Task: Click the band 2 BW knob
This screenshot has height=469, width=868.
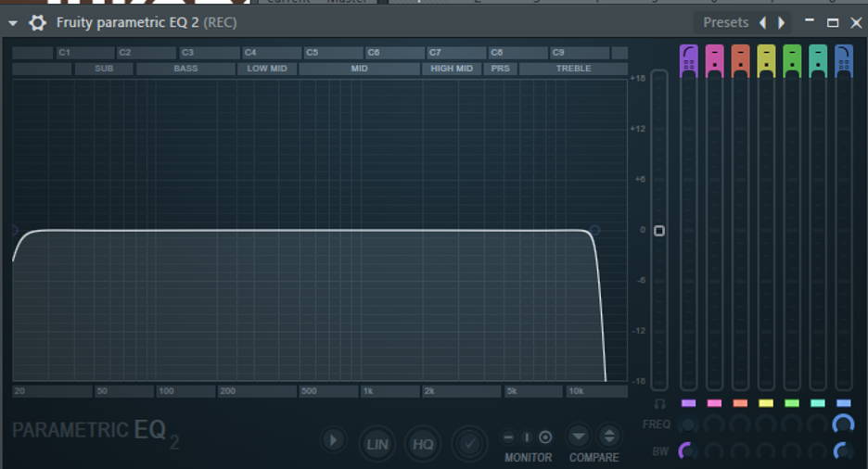Action: pyautogui.click(x=715, y=451)
